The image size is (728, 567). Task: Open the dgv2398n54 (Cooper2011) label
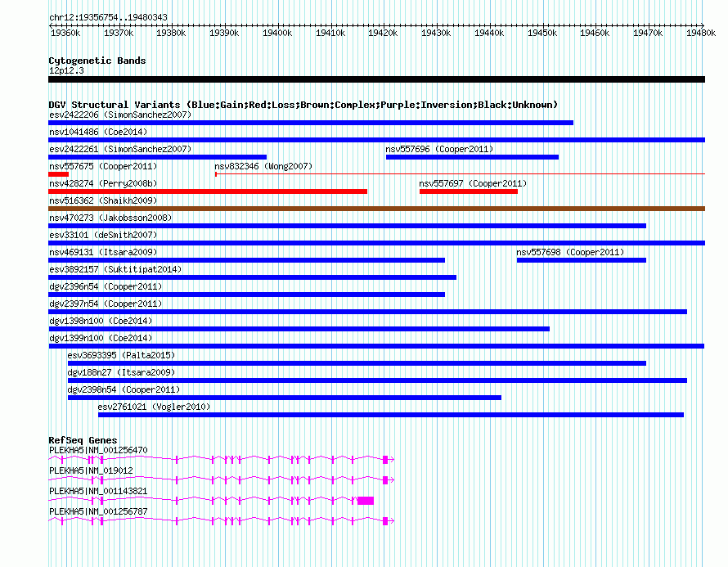tap(124, 389)
